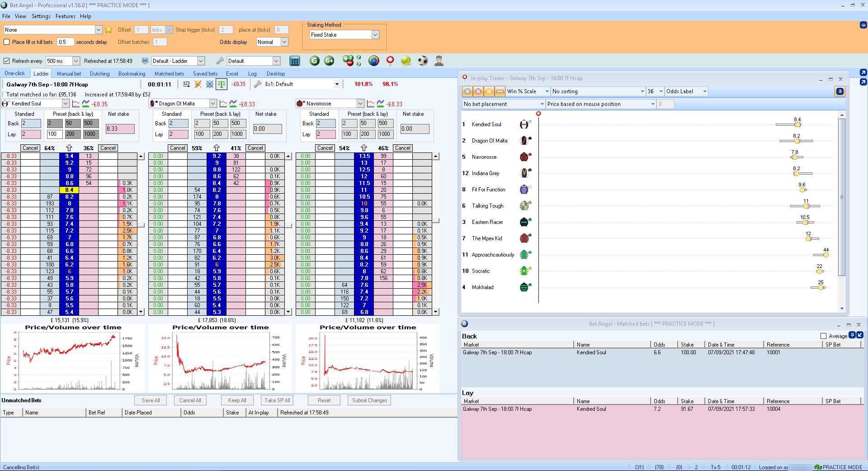Click In-play Trader vertical scrollbar
The width and height of the screenshot is (868, 471).
click(842, 197)
